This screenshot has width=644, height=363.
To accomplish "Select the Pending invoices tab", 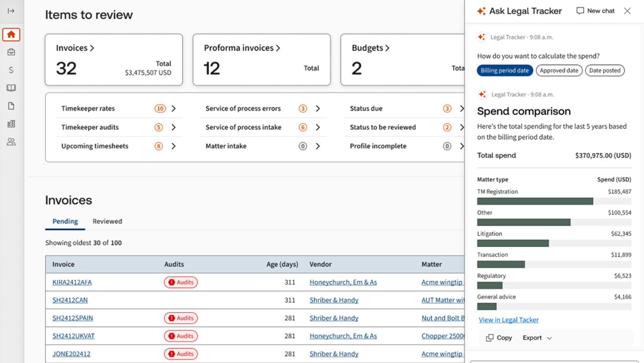I will point(65,221).
